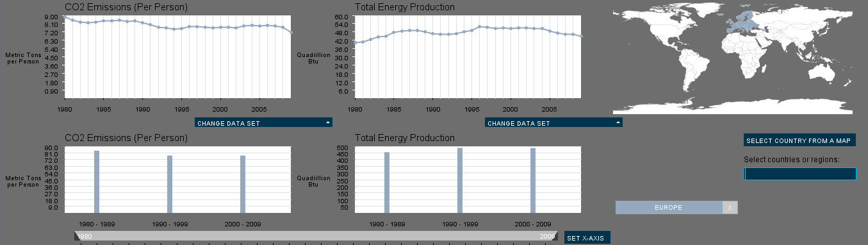Open Total Energy Production Change Data Set dropdown
868x245 pixels.
pos(553,122)
